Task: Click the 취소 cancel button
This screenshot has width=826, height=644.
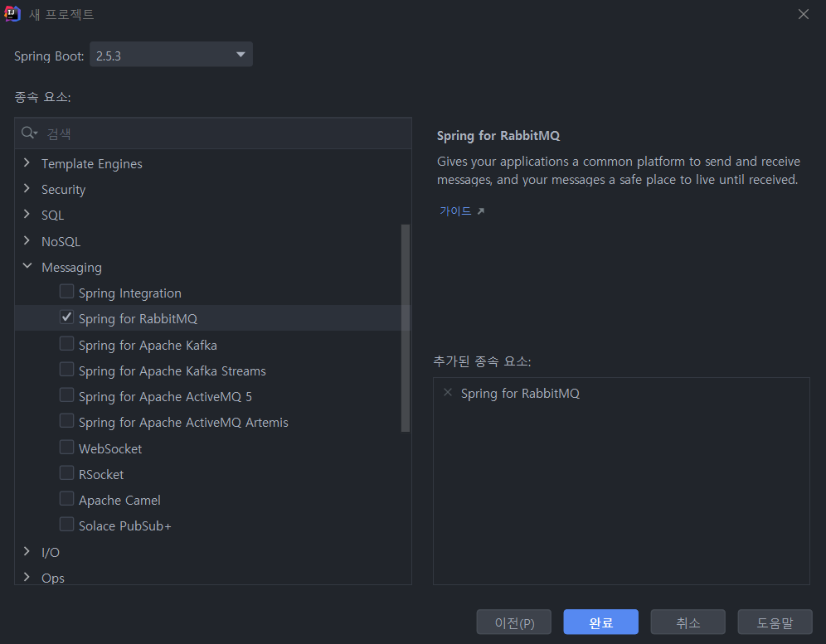Action: [x=688, y=622]
